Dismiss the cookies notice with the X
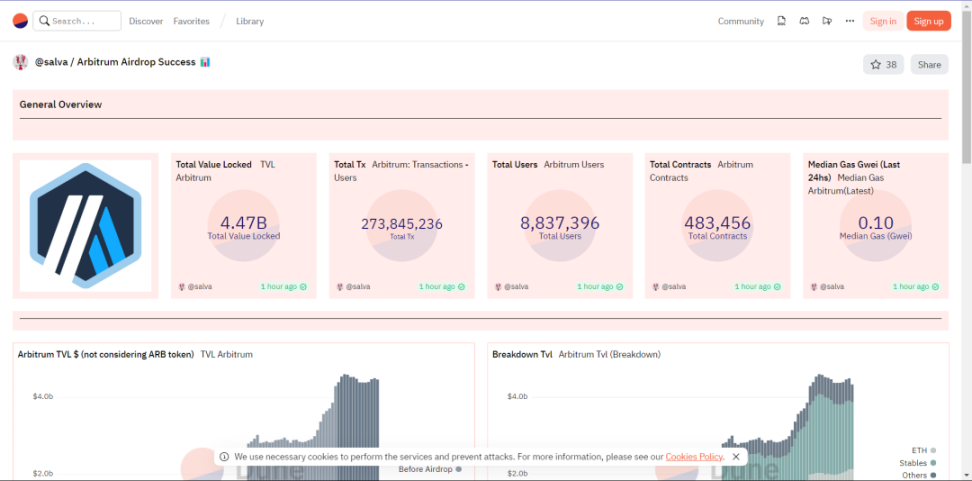This screenshot has width=972, height=481. point(736,457)
